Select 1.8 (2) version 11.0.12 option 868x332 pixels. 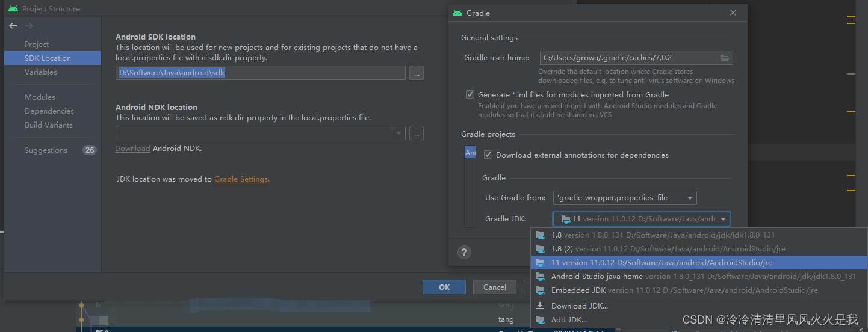pyautogui.click(x=699, y=248)
